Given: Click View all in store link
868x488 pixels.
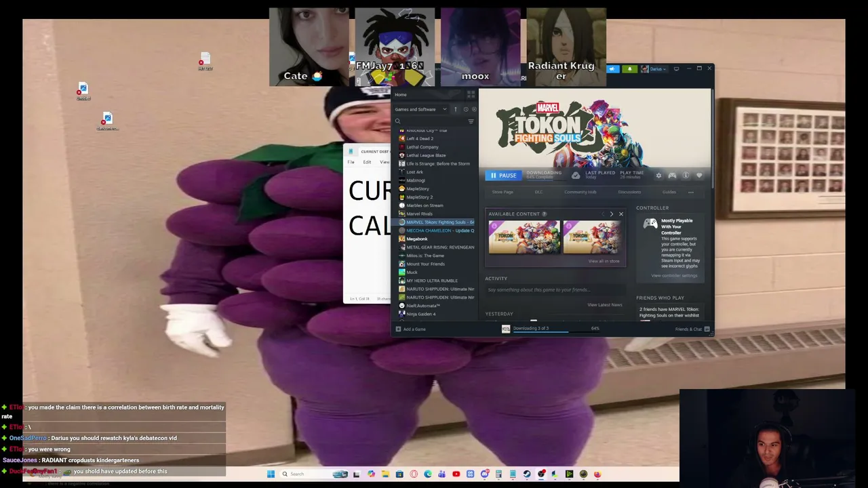Looking at the screenshot, I should (604, 261).
